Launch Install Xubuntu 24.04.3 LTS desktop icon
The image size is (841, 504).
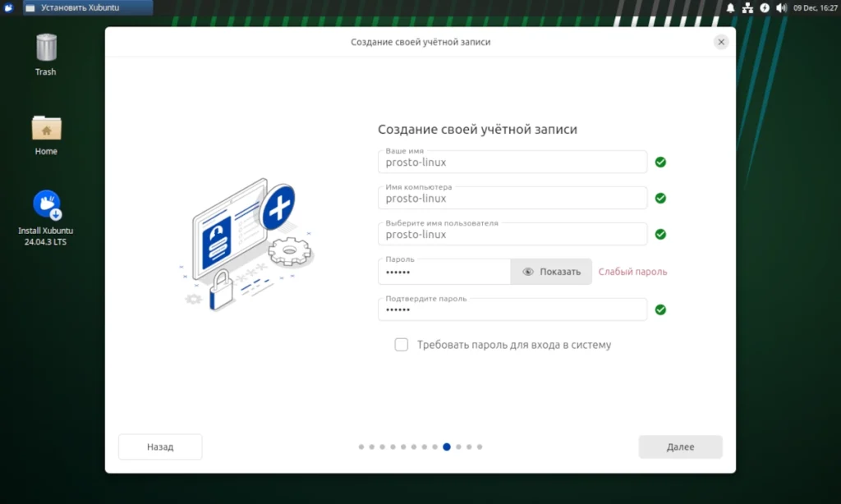(x=46, y=218)
